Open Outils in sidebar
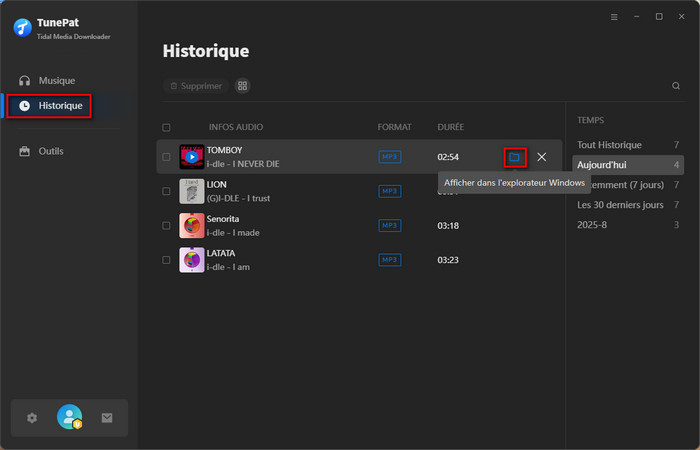Image resolution: width=700 pixels, height=450 pixels. point(51,151)
